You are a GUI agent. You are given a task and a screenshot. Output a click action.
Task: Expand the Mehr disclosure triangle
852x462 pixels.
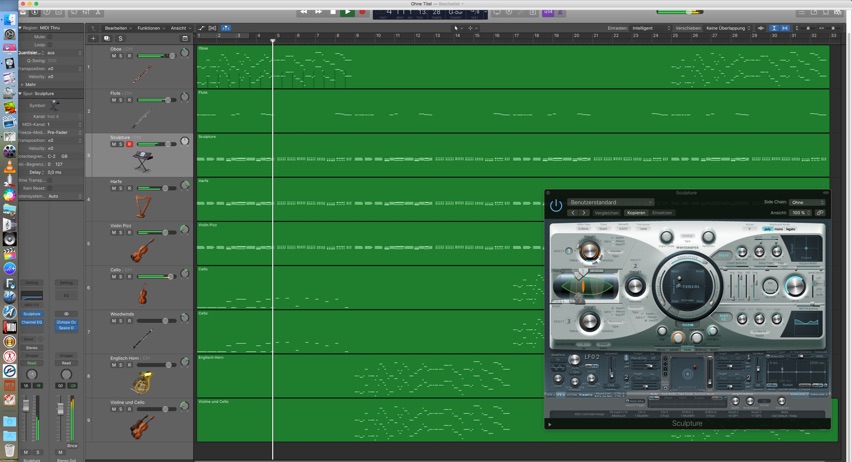click(x=22, y=84)
